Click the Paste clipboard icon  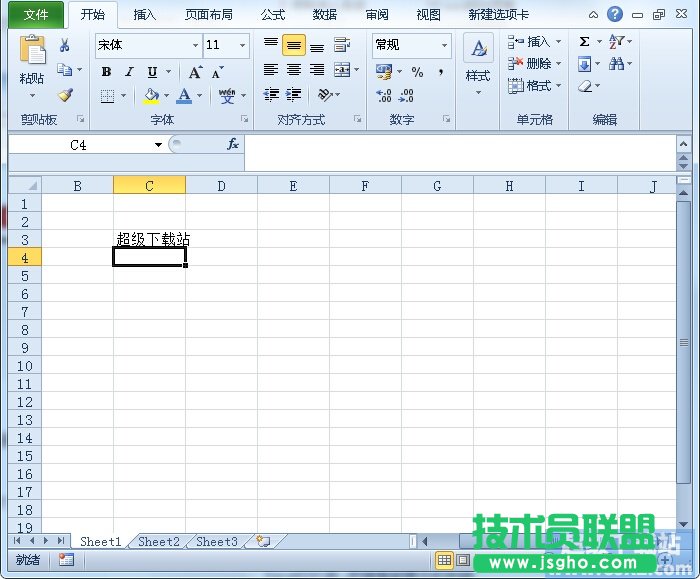coord(32,50)
